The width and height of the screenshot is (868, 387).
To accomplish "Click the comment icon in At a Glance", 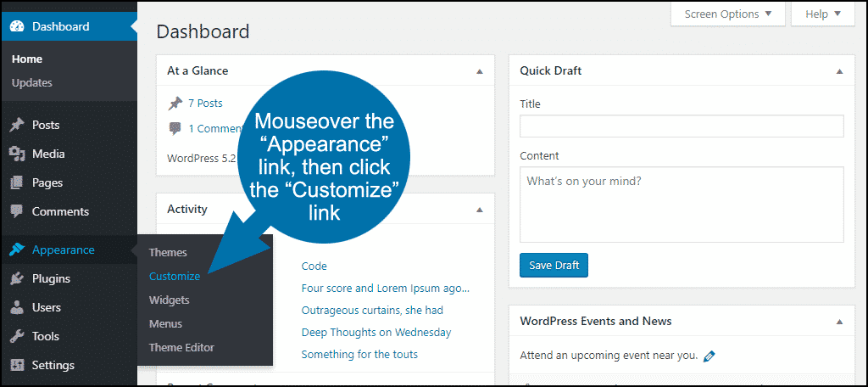I will tap(175, 129).
